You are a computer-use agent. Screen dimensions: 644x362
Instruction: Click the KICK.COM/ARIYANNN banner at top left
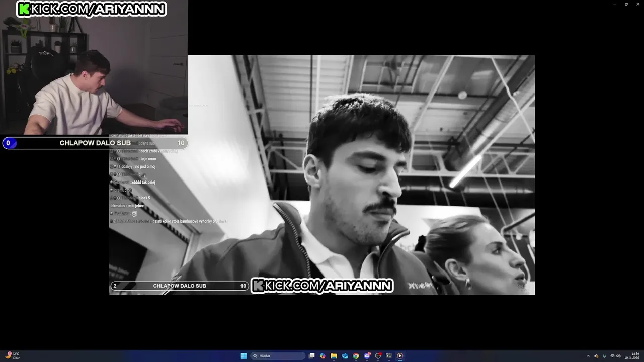tap(92, 9)
